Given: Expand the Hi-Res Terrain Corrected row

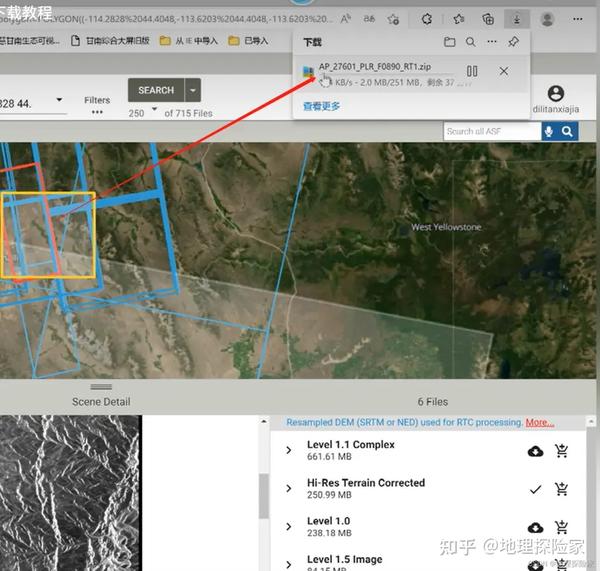Looking at the screenshot, I should 289,489.
